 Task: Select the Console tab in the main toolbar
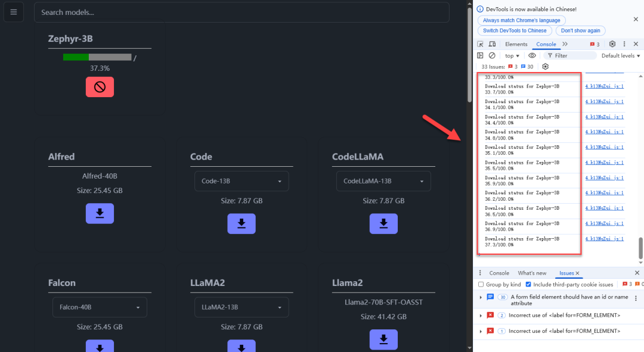546,44
